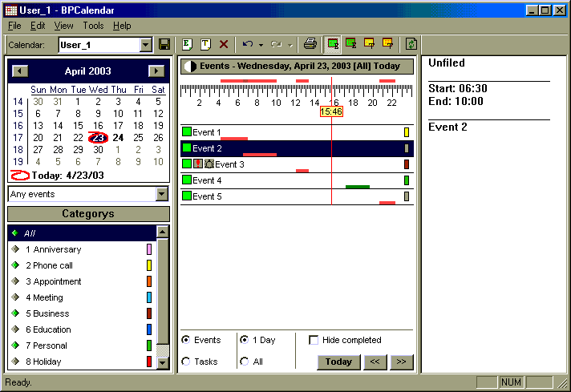Select the Tasks radio button

(186, 362)
